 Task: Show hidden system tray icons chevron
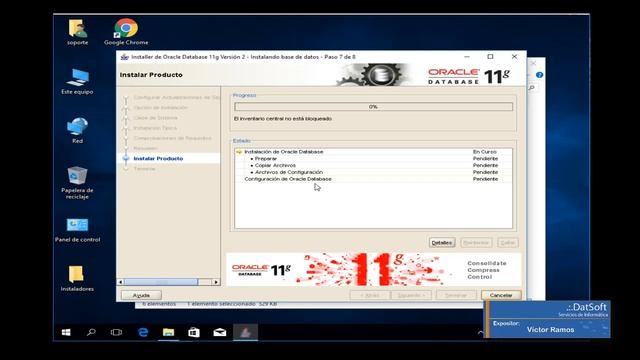point(480,332)
